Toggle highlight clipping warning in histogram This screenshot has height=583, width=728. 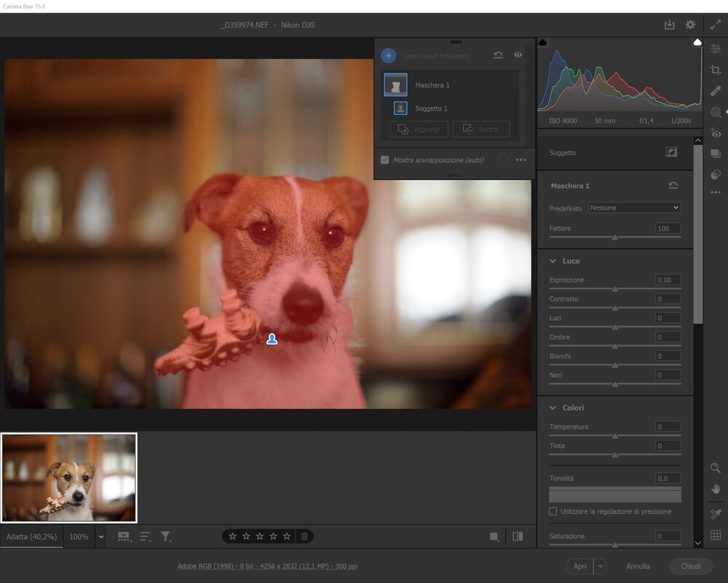(697, 43)
